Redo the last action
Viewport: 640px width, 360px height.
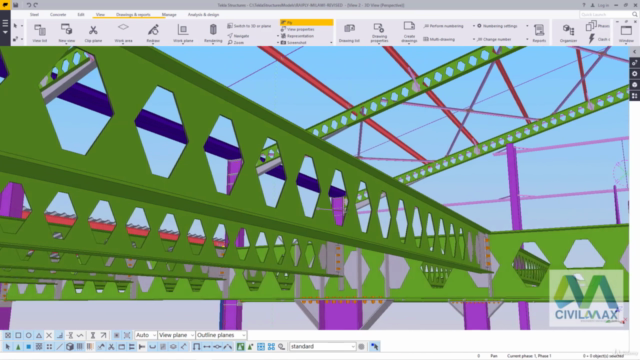coord(36,5)
